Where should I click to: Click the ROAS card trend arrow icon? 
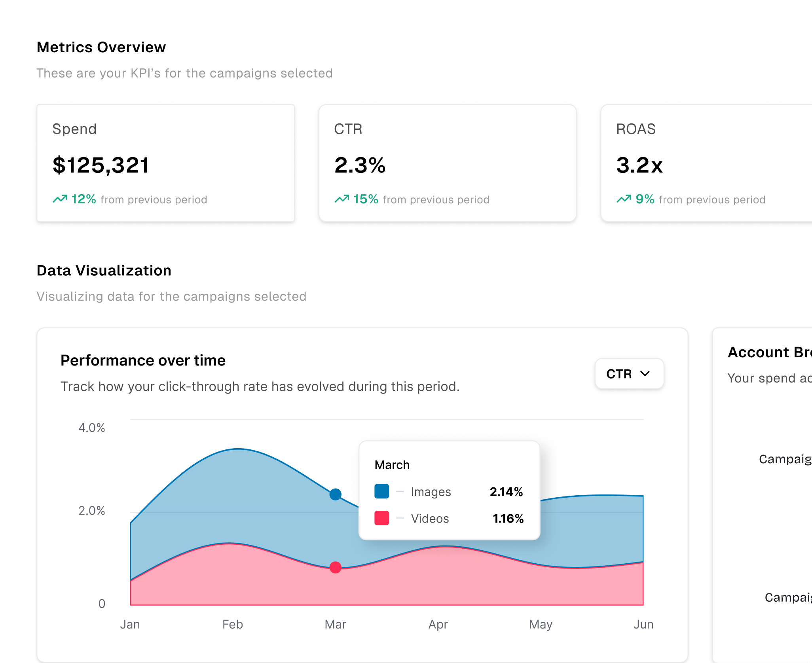624,199
